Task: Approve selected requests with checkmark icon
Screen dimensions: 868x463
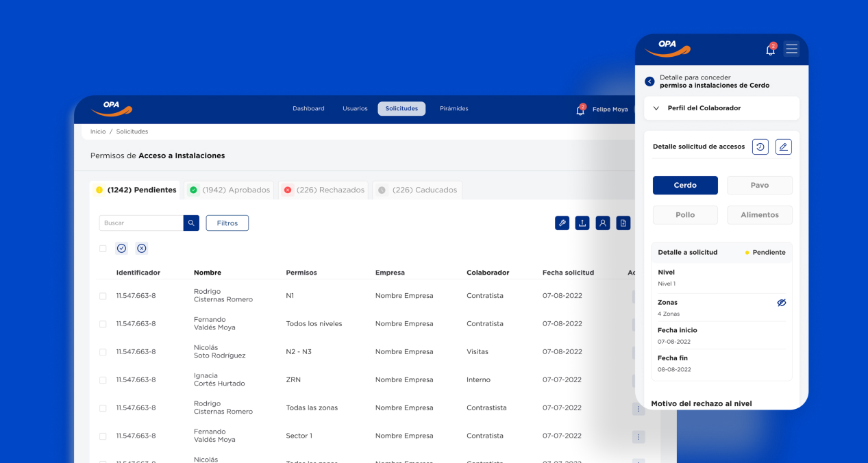Action: coord(121,249)
